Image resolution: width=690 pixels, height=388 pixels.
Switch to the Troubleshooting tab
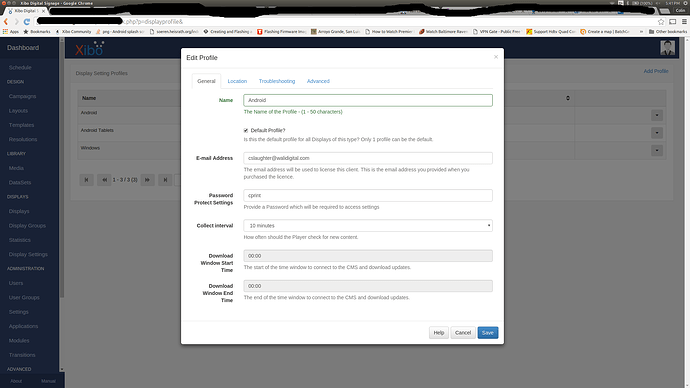pos(277,81)
